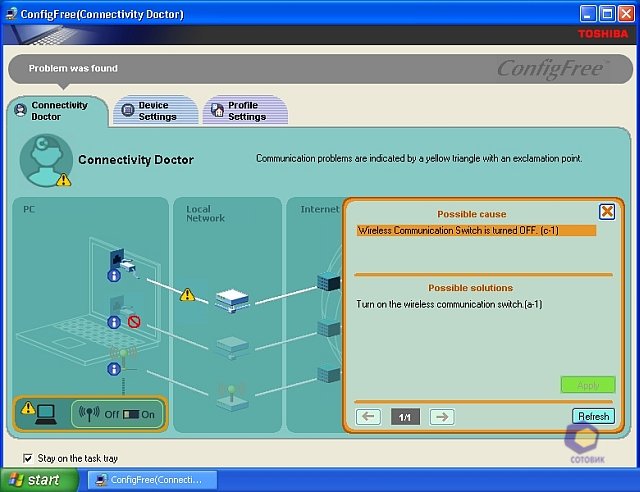Viewport: 640px width, 492px height.
Task: Go to next possible cause arrow
Action: pos(441,417)
